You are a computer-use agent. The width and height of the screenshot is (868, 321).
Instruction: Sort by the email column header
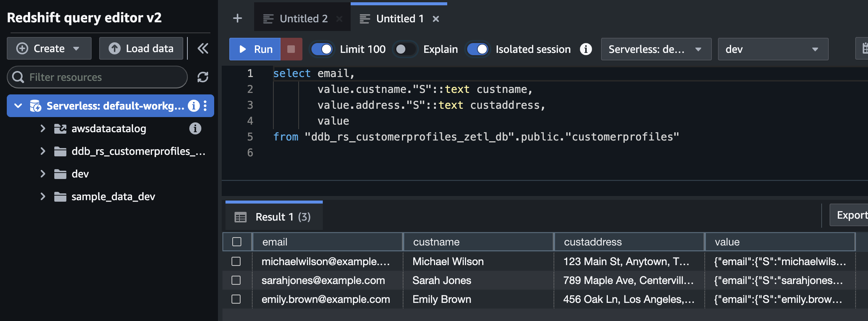(x=327, y=242)
